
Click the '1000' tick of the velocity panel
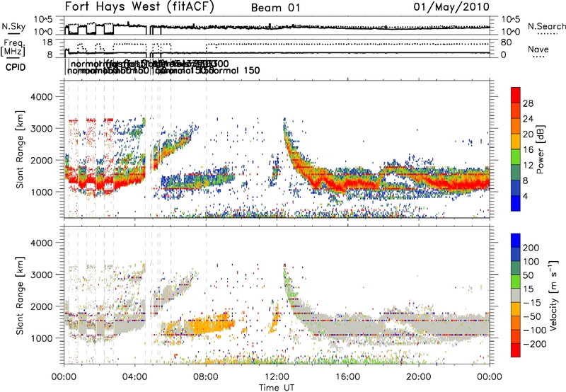coord(42,338)
